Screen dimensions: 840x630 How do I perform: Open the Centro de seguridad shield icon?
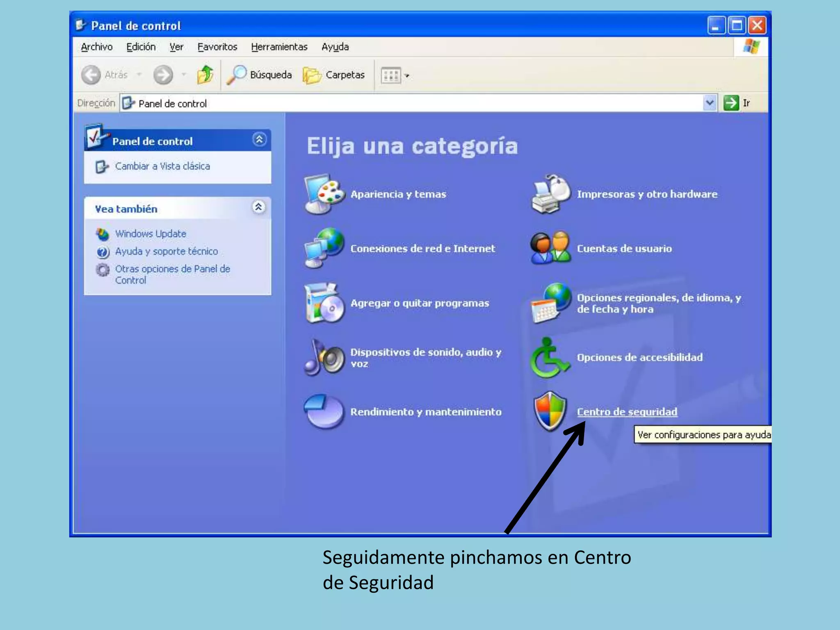[550, 411]
